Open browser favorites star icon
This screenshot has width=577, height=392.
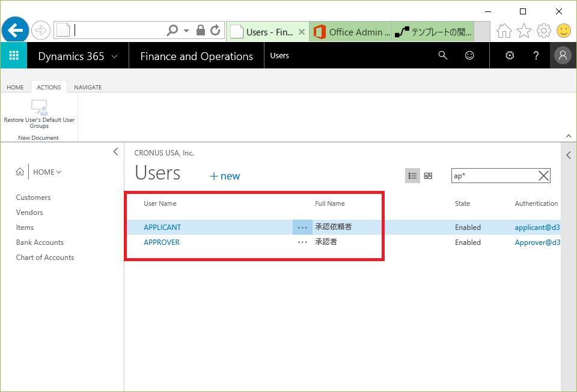(524, 31)
